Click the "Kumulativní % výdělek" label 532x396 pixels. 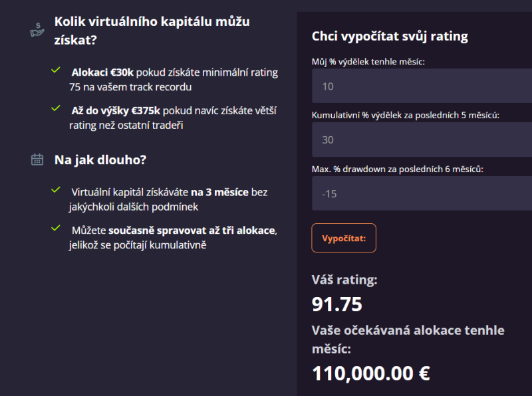point(405,115)
